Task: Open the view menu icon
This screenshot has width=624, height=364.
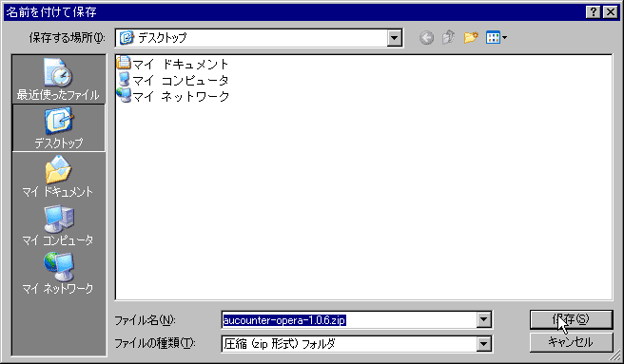Action: [x=497, y=38]
